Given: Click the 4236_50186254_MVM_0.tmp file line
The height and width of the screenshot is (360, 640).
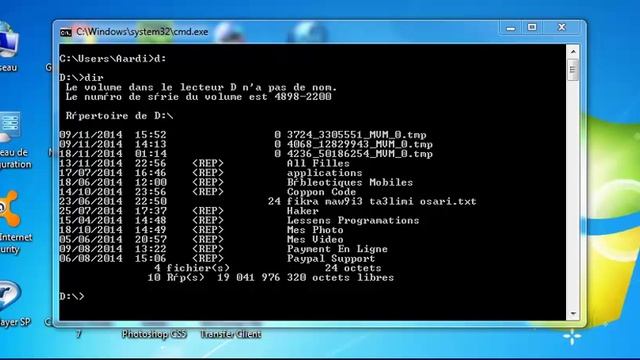Looking at the screenshot, I should click(x=246, y=154).
